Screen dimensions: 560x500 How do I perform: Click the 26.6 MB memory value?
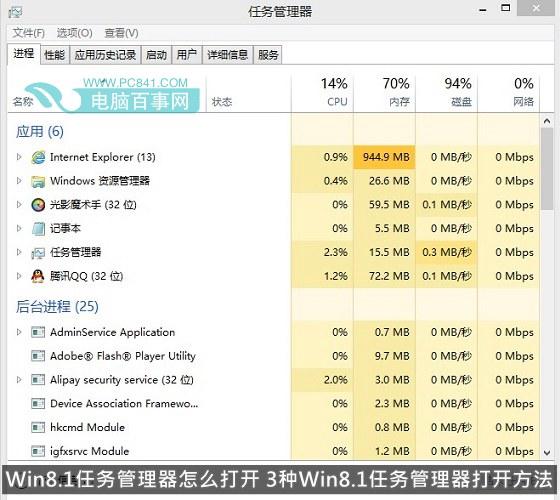pos(389,181)
